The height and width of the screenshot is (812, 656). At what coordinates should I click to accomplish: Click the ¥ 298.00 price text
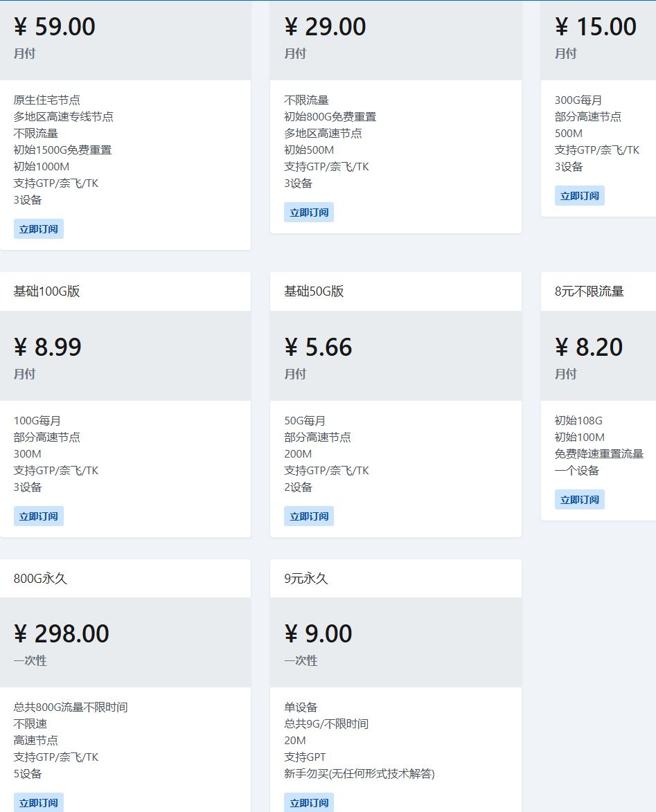[x=62, y=633]
